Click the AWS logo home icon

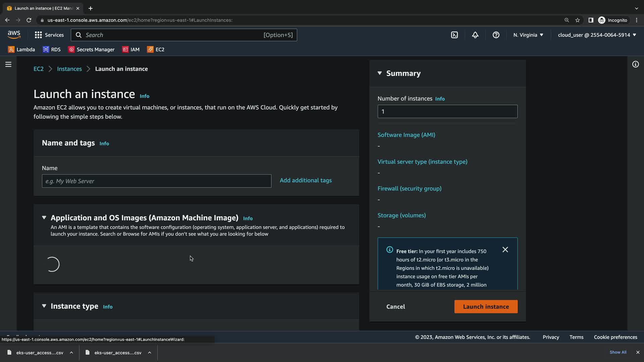(x=14, y=35)
